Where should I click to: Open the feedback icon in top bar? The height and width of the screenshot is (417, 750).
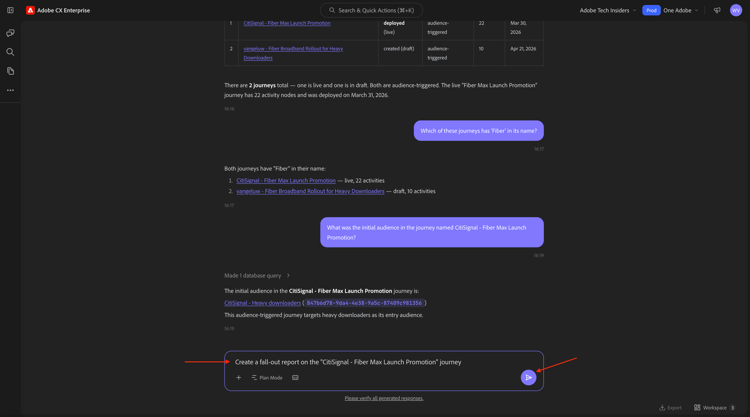pyautogui.click(x=717, y=10)
